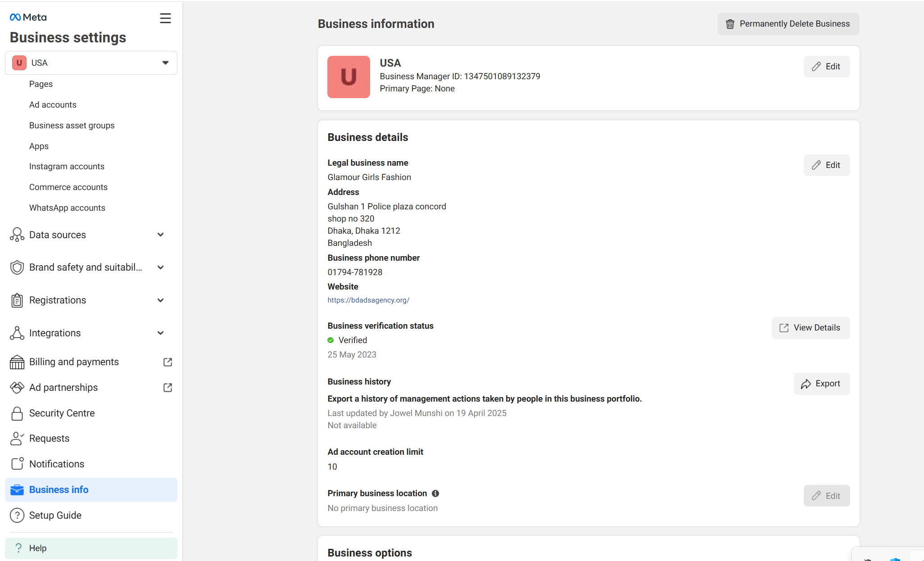The width and height of the screenshot is (924, 561).
Task: Click the Meta logo
Action: coord(28,17)
